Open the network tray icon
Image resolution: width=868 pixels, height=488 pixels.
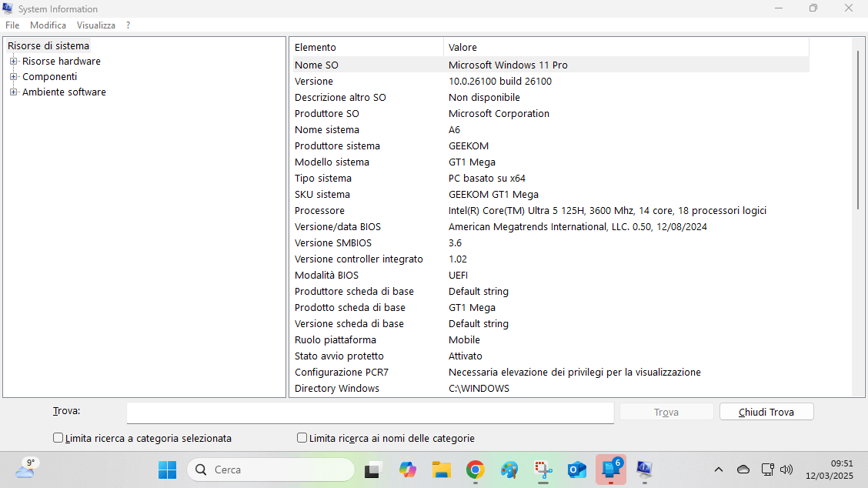767,470
